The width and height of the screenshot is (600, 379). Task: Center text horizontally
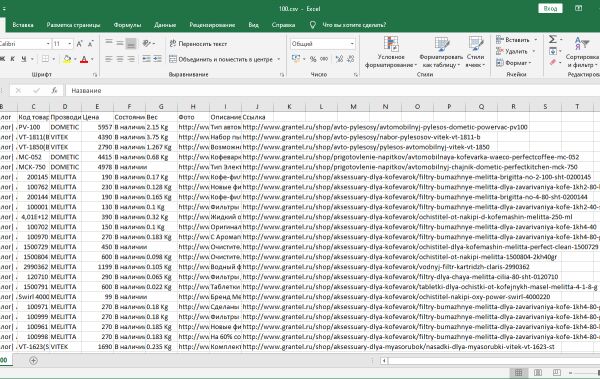tap(120, 59)
